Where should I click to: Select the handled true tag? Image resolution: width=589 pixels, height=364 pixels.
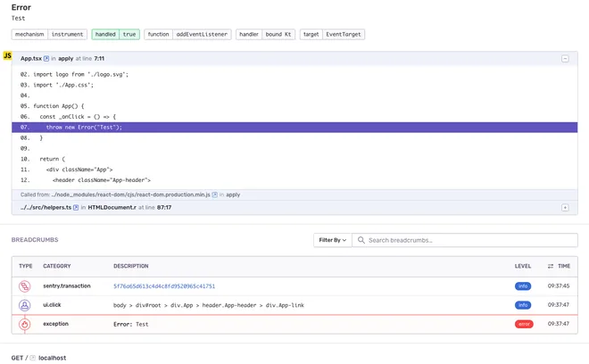[x=116, y=34]
